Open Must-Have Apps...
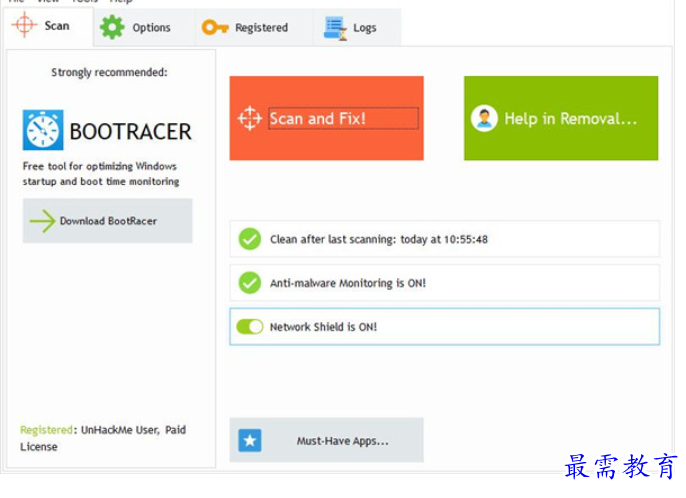Viewport: 686px width, 498px height. click(326, 440)
